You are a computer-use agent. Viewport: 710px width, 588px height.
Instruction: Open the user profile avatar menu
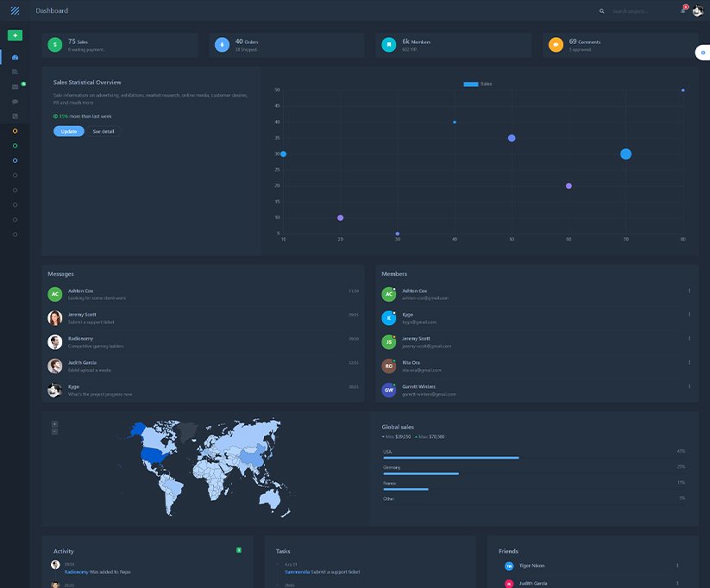click(697, 11)
